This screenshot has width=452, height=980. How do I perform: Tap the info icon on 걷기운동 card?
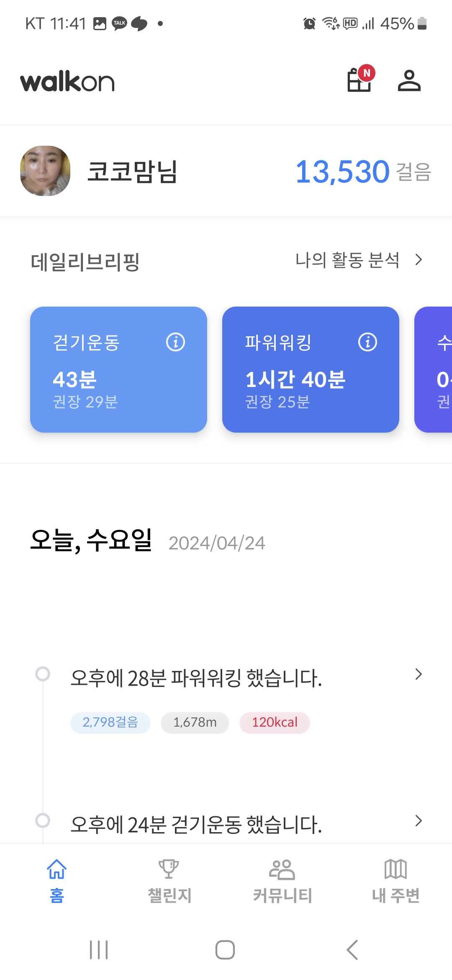[175, 342]
